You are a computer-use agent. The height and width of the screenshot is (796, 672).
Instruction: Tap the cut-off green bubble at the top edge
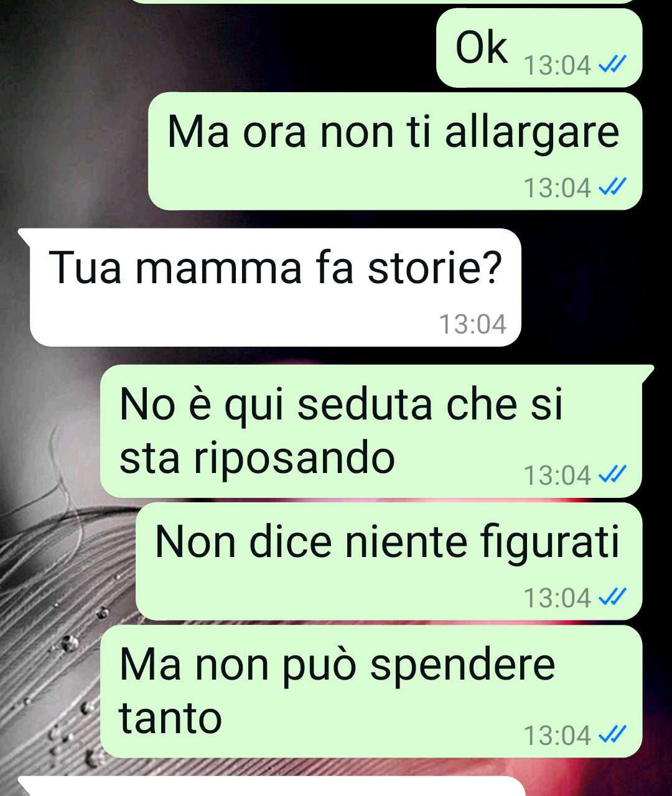pos(386,2)
